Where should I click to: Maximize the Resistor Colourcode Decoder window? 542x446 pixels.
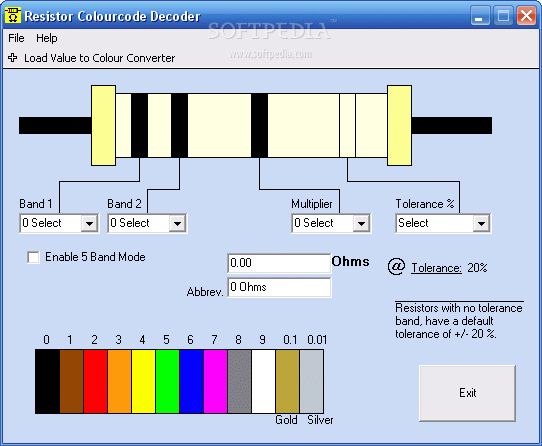(503, 16)
